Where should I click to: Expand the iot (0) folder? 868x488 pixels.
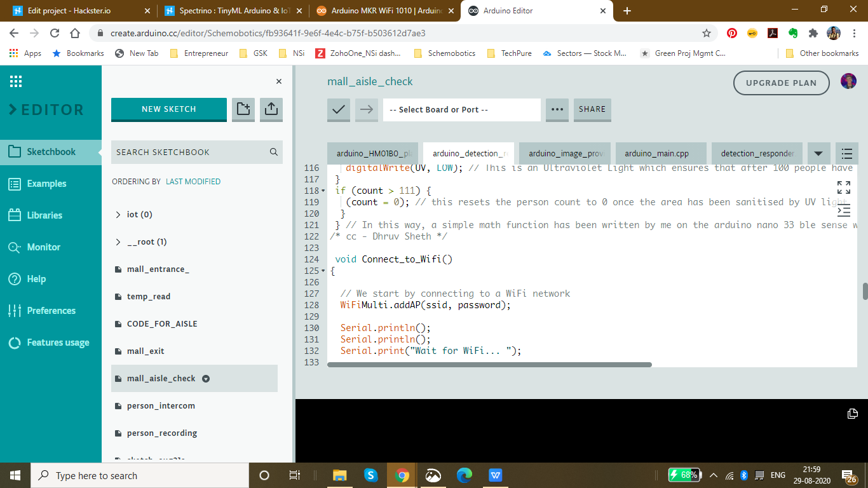(x=118, y=215)
